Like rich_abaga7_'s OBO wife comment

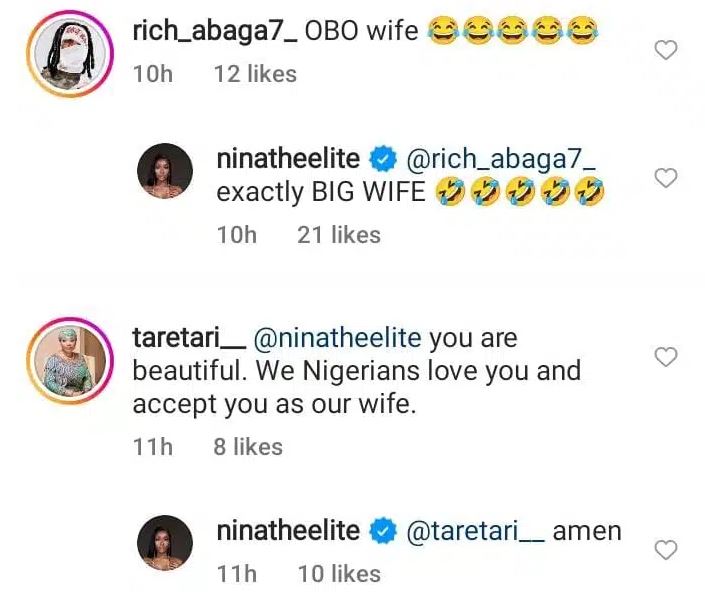665,50
